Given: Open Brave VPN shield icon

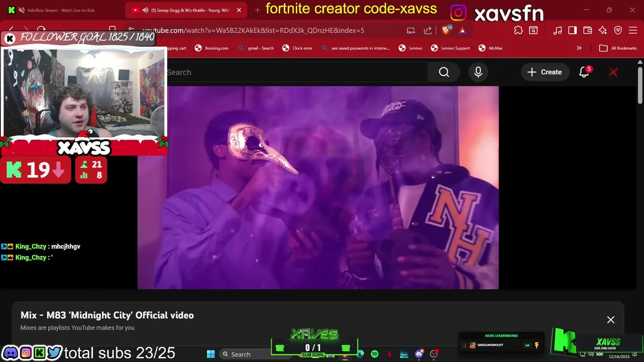Looking at the screenshot, I should pyautogui.click(x=618, y=30).
